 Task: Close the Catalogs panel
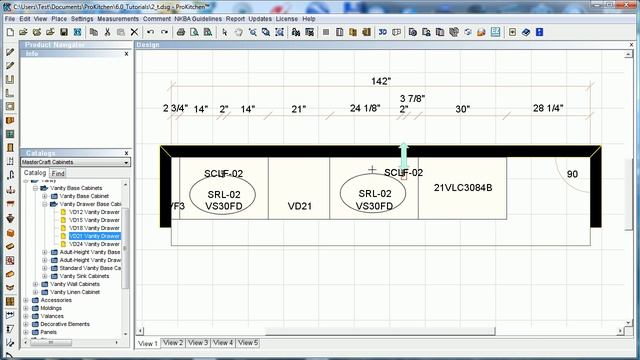coord(127,153)
